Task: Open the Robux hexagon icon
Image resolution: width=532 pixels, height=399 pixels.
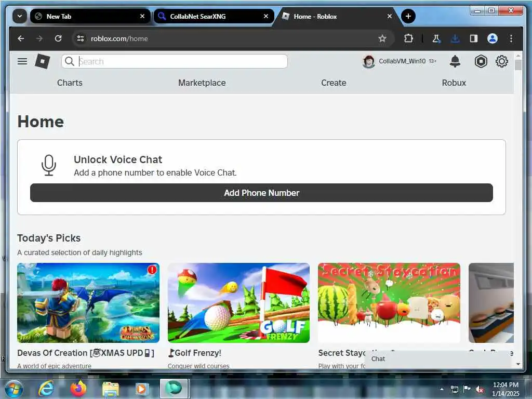Action: tap(481, 61)
